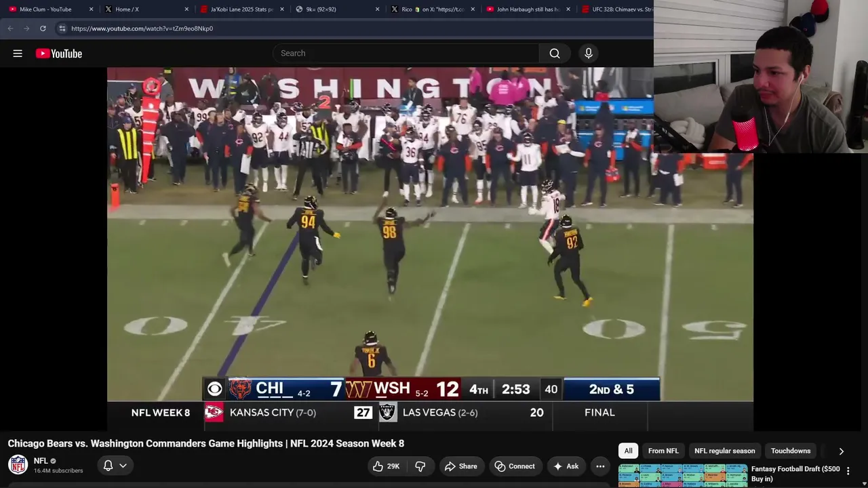868x488 pixels.
Task: Click the YouTube search input field
Action: pos(406,54)
